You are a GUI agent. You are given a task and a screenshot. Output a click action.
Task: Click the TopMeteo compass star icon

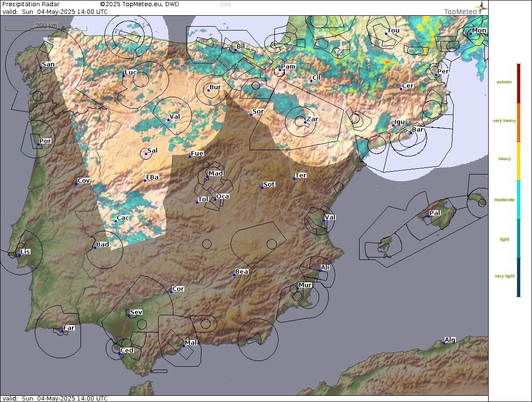pos(482,7)
